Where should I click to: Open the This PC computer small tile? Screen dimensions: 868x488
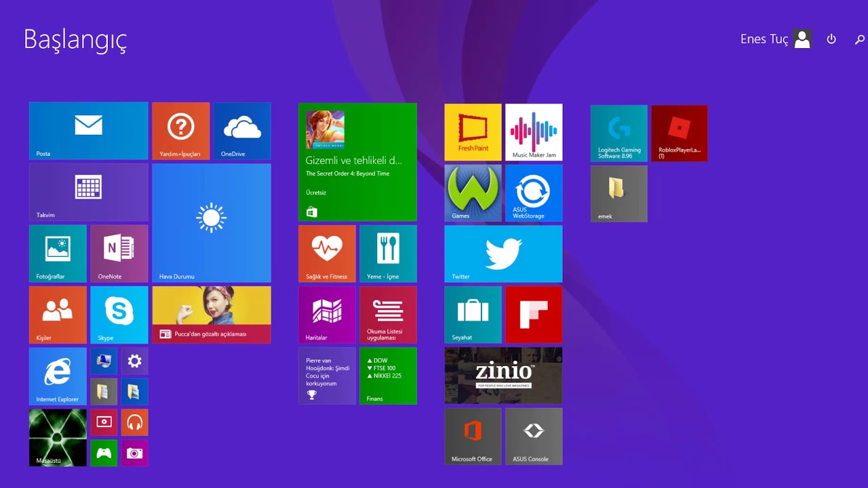click(x=104, y=361)
